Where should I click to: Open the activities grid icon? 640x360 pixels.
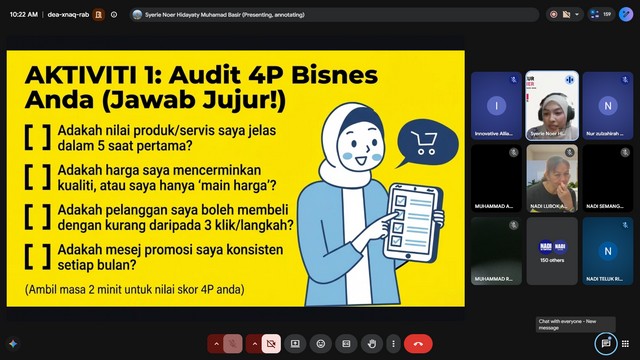pyautogui.click(x=625, y=344)
